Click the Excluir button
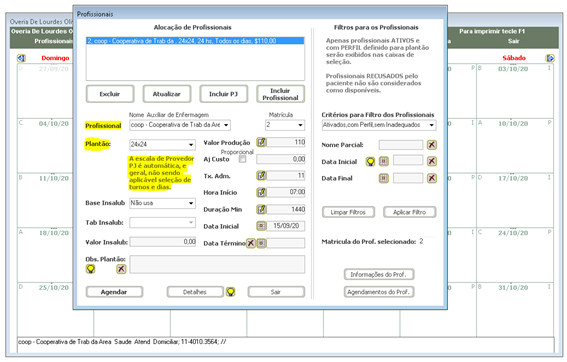The image size is (567, 362). (110, 94)
